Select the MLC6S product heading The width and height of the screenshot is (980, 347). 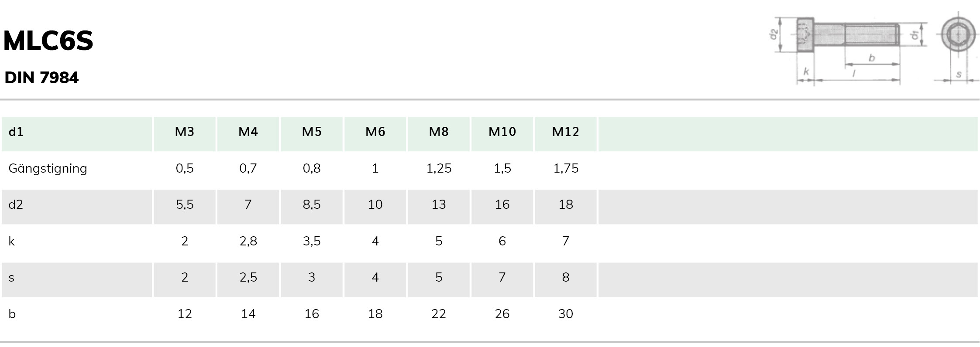pyautogui.click(x=48, y=41)
